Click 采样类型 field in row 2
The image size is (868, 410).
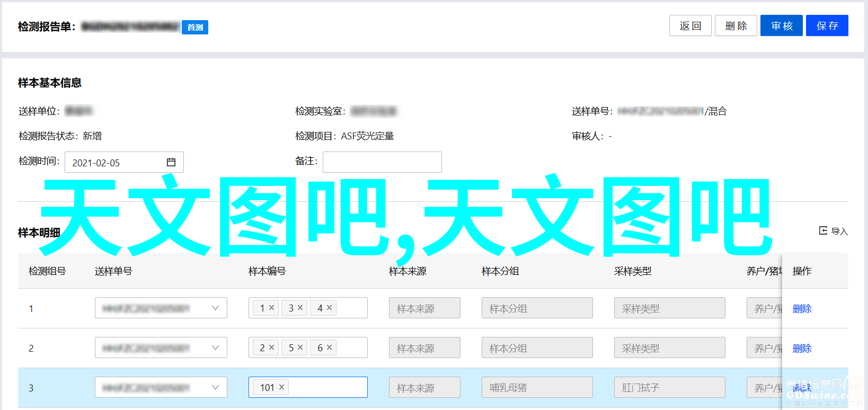(670, 347)
